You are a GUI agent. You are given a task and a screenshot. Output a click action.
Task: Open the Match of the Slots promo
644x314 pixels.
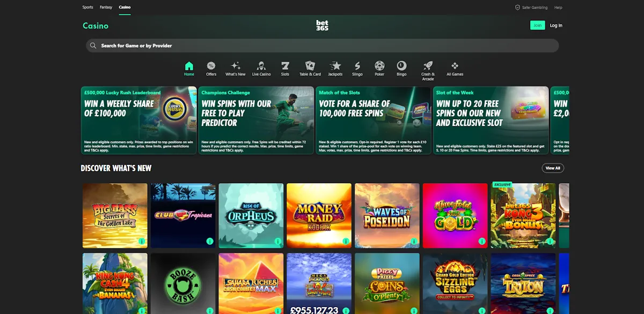(374, 120)
